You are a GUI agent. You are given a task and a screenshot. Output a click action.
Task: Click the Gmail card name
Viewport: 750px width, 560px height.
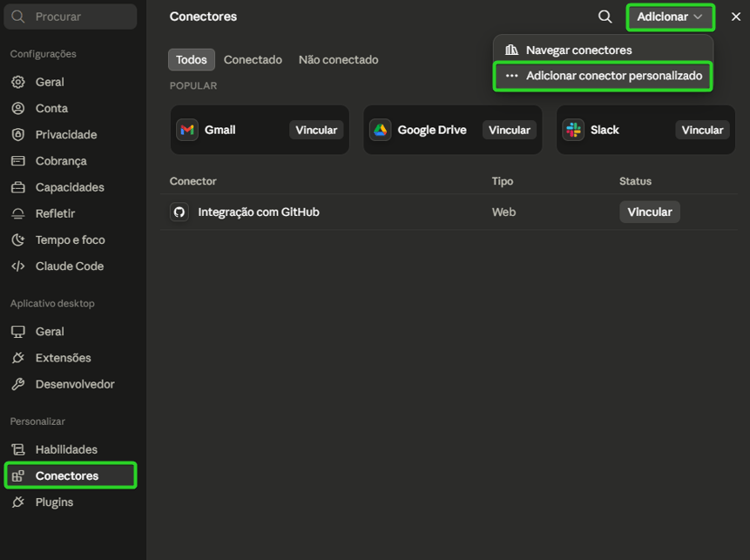tap(220, 130)
